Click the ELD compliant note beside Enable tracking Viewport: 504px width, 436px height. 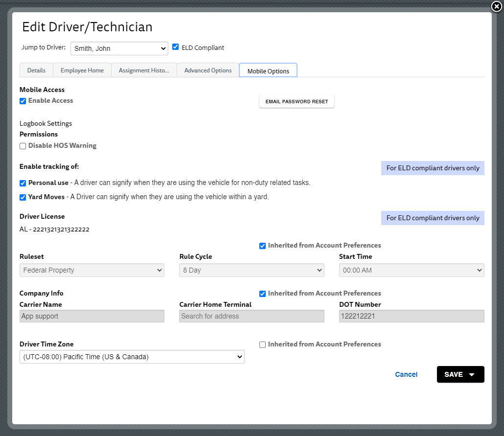[x=433, y=168]
